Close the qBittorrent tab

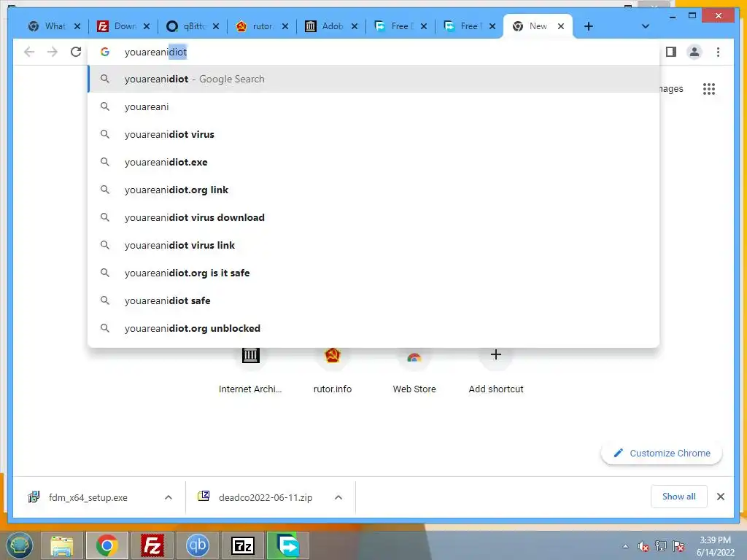pos(216,26)
